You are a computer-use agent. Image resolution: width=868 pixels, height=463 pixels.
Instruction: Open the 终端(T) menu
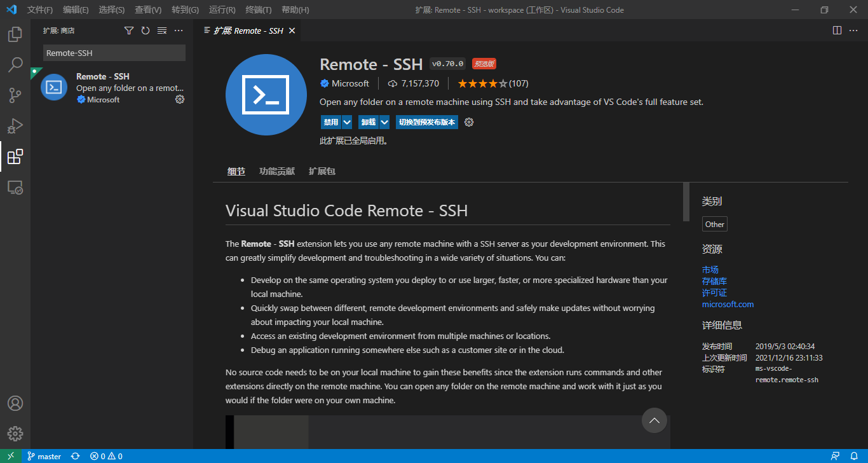coord(258,10)
